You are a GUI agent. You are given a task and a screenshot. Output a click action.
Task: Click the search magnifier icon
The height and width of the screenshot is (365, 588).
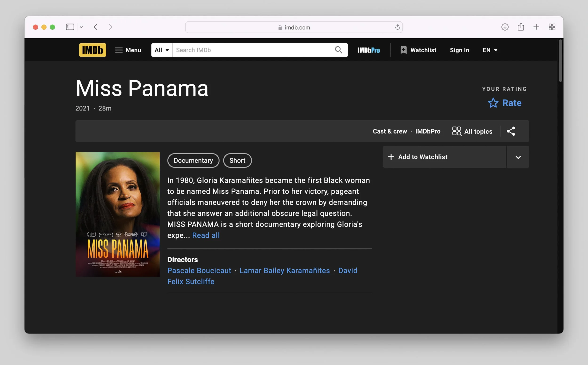(338, 50)
